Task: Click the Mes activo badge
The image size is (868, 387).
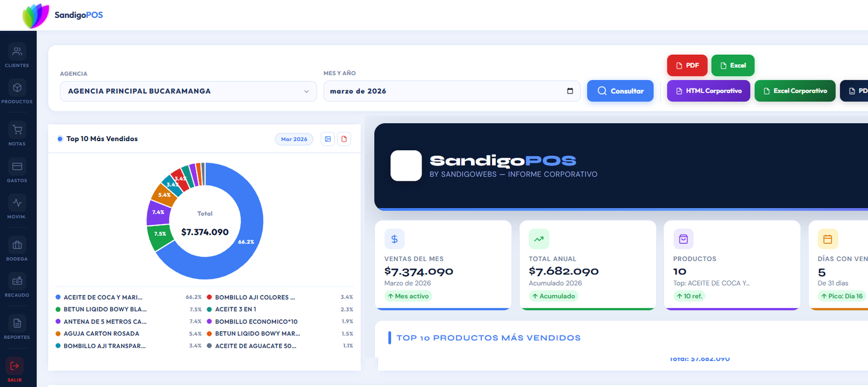Action: (x=408, y=296)
